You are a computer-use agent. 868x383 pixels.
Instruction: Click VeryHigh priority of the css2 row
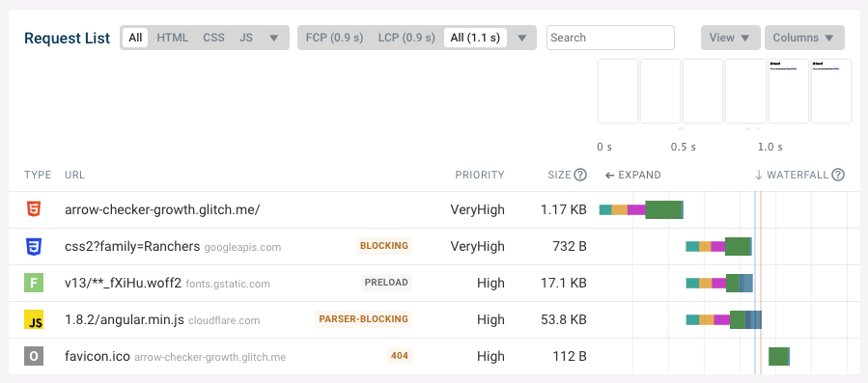tap(477, 246)
